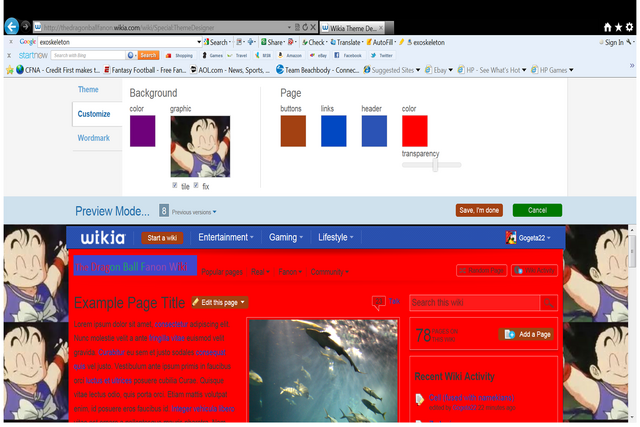Click the Edit this page button
Viewport: 640px width, 427px height.
220,302
